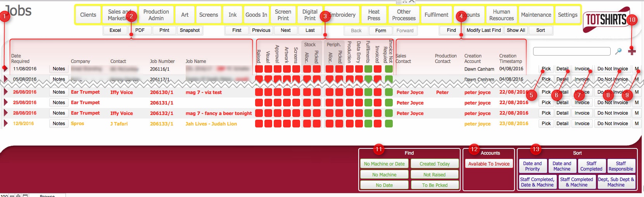Viewport: 644px width, 197px height.
Task: Click the plus icon to add job
Action: tap(632, 51)
